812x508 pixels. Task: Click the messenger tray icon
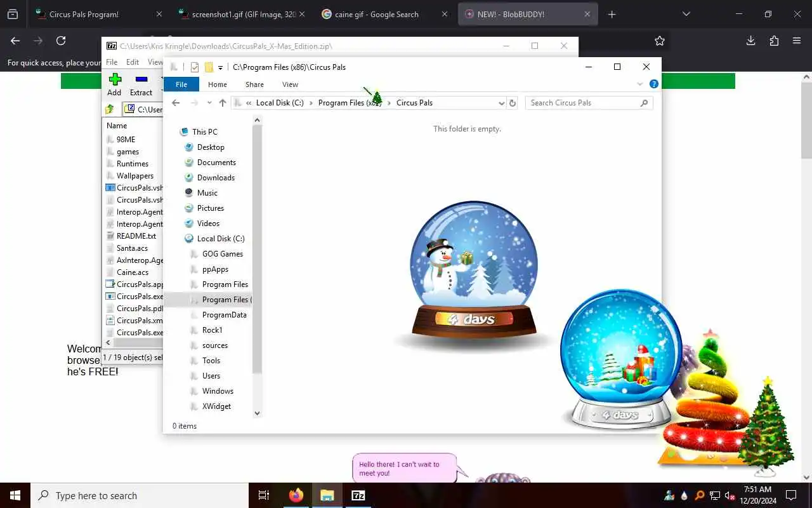669,495
